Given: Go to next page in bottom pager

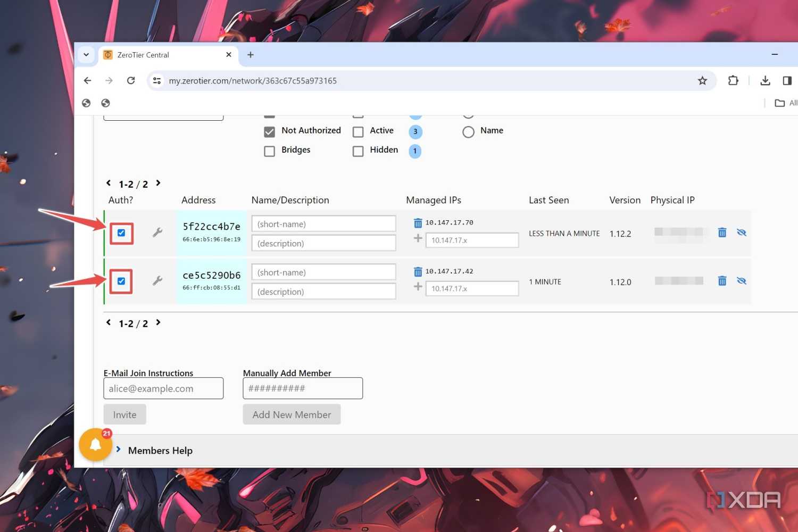Looking at the screenshot, I should click(158, 322).
